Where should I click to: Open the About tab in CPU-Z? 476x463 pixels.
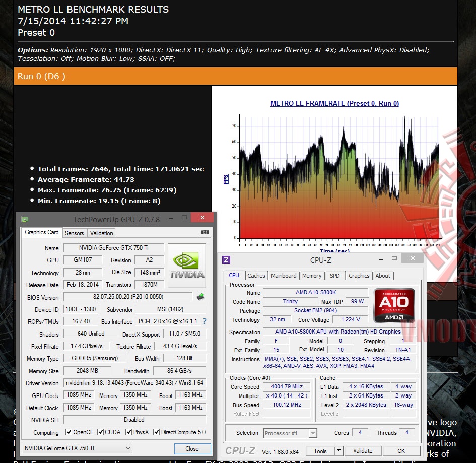pos(383,276)
